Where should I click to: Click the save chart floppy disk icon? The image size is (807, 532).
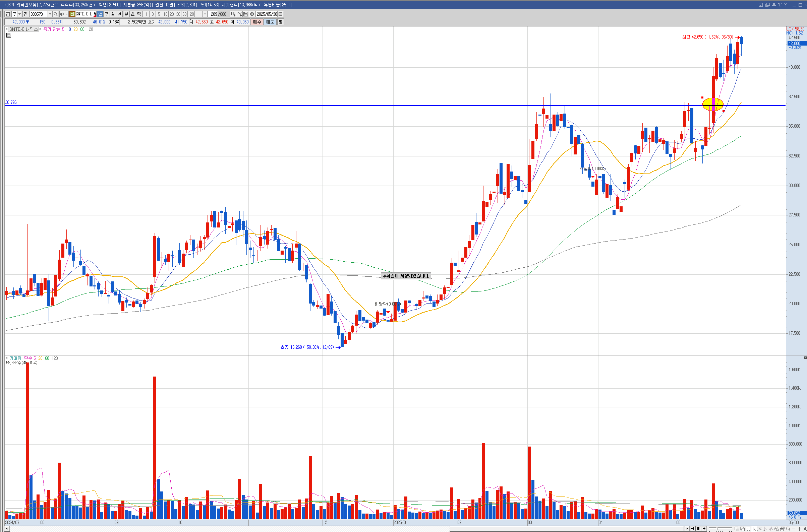tap(246, 14)
